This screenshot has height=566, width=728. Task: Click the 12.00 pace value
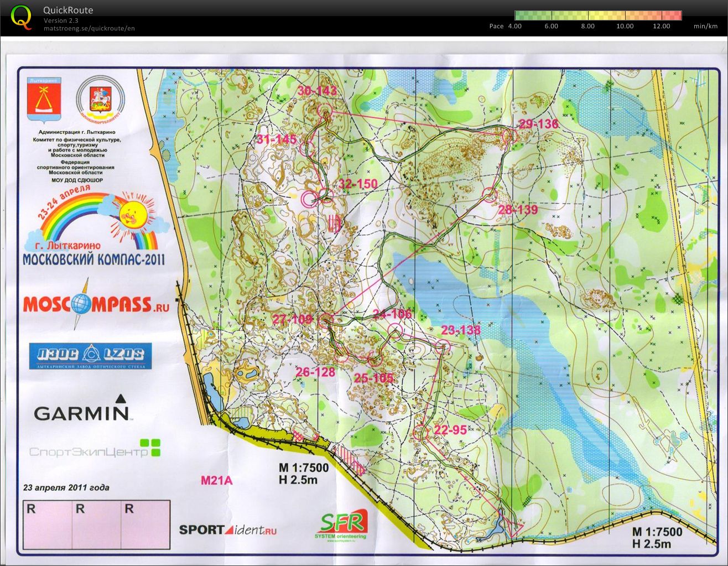(x=661, y=26)
